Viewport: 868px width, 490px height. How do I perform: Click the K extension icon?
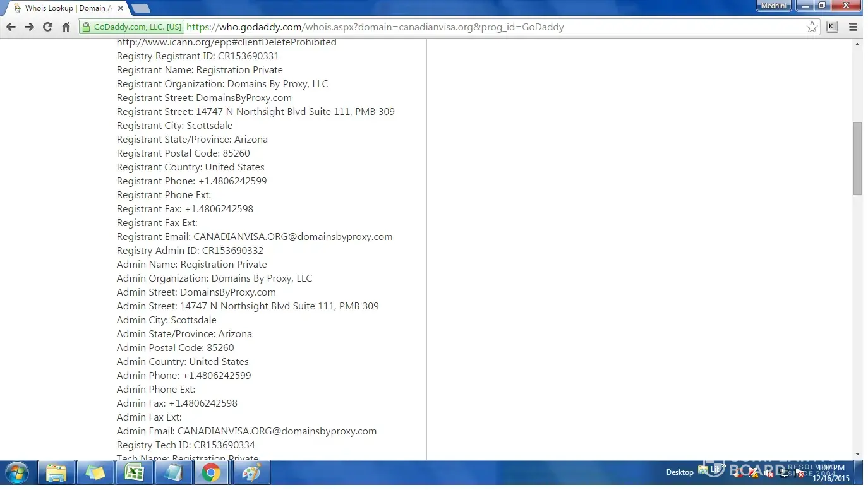tap(832, 27)
